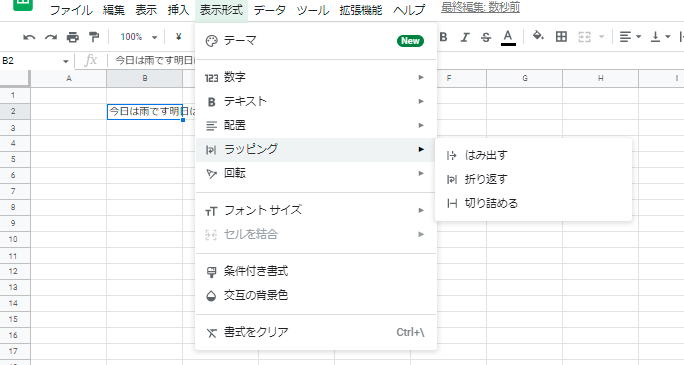Expand the 配置 submenu
Viewport: 684px width, 365px height.
316,125
